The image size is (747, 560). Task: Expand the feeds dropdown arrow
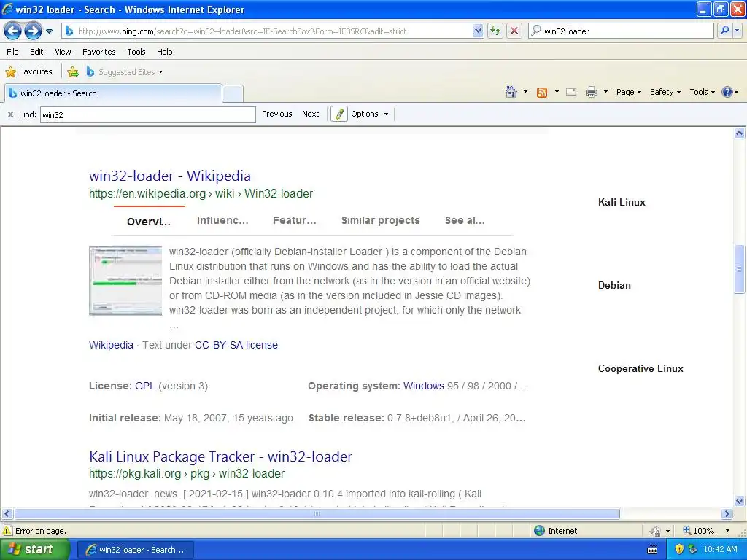click(x=557, y=92)
